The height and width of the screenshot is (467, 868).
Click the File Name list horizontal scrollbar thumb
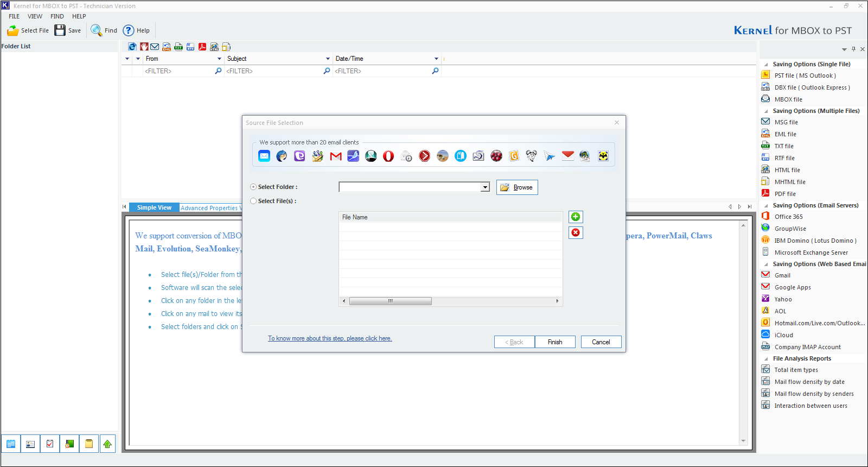(x=391, y=301)
